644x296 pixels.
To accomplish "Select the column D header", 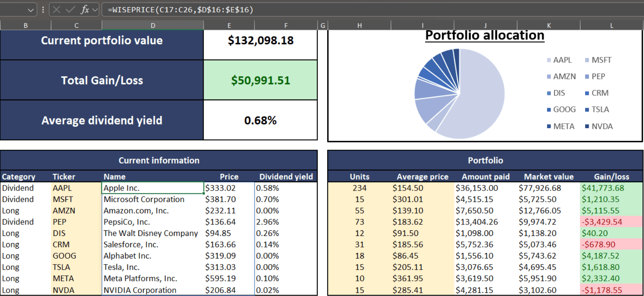I will [x=153, y=25].
